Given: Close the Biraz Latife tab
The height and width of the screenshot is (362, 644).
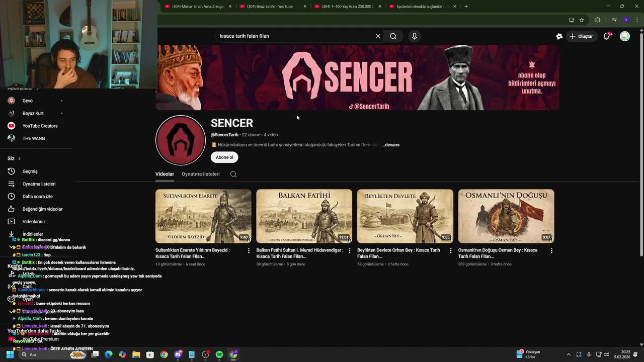Looking at the screenshot, I should (x=305, y=7).
